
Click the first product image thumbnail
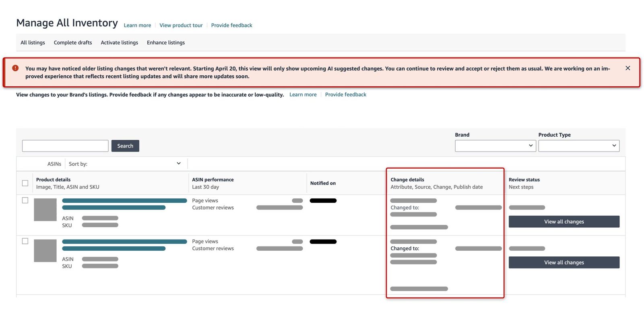(45, 210)
